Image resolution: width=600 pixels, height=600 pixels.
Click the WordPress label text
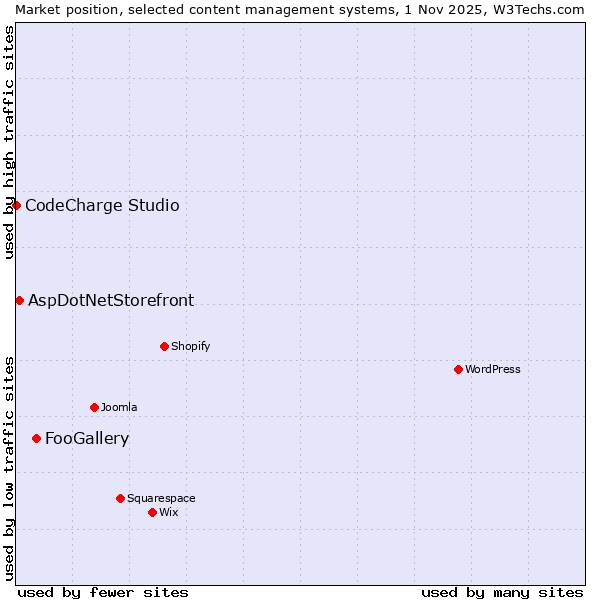pos(493,369)
